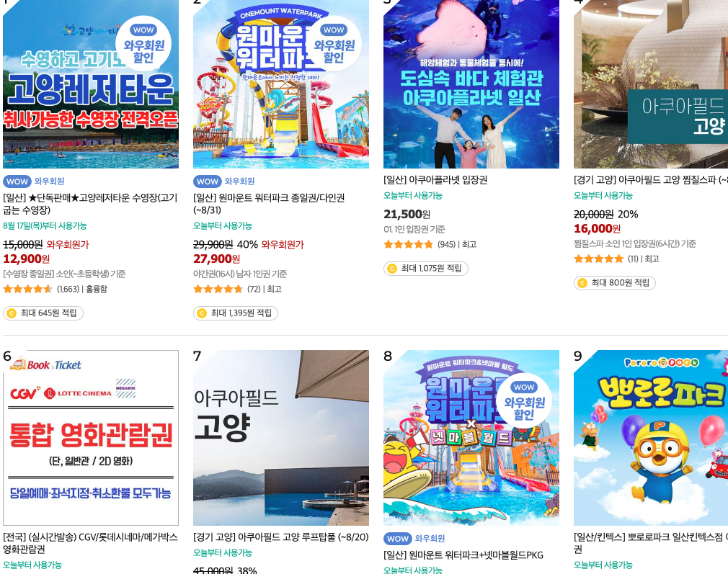Image resolution: width=728 pixels, height=574 pixels.
Task: Open the Onemount Waterpark product image
Action: coord(281,84)
